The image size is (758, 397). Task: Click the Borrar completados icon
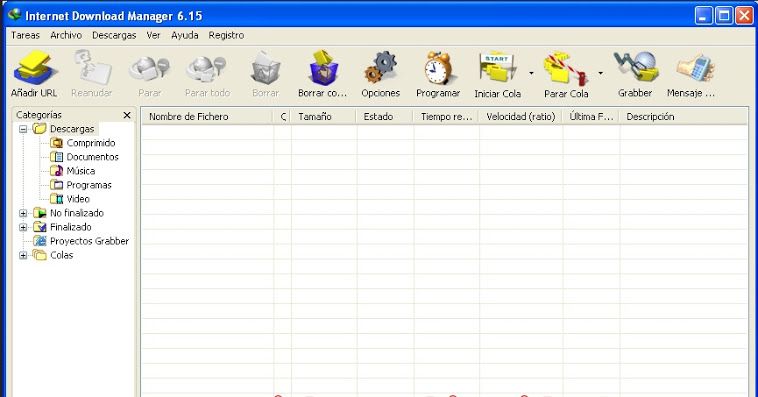tap(323, 68)
